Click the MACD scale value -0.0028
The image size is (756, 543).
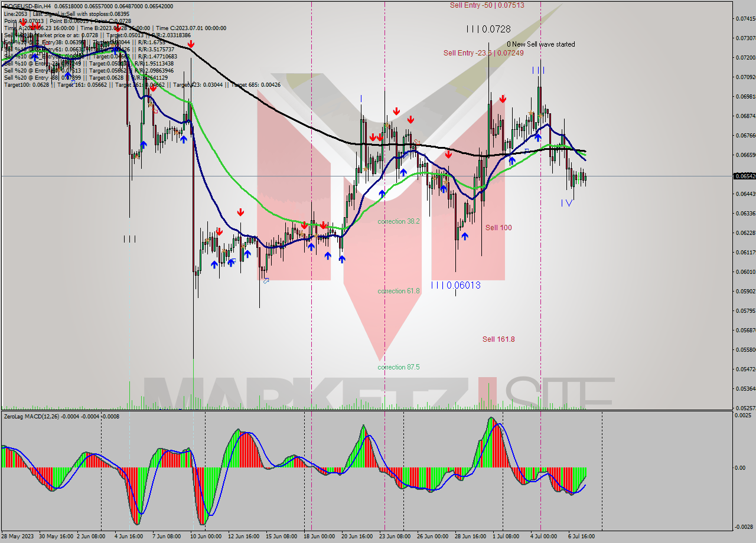[x=744, y=526]
